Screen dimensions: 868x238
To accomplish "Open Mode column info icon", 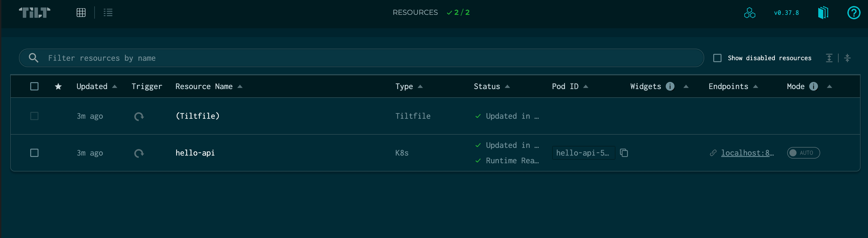I will pyautogui.click(x=813, y=87).
